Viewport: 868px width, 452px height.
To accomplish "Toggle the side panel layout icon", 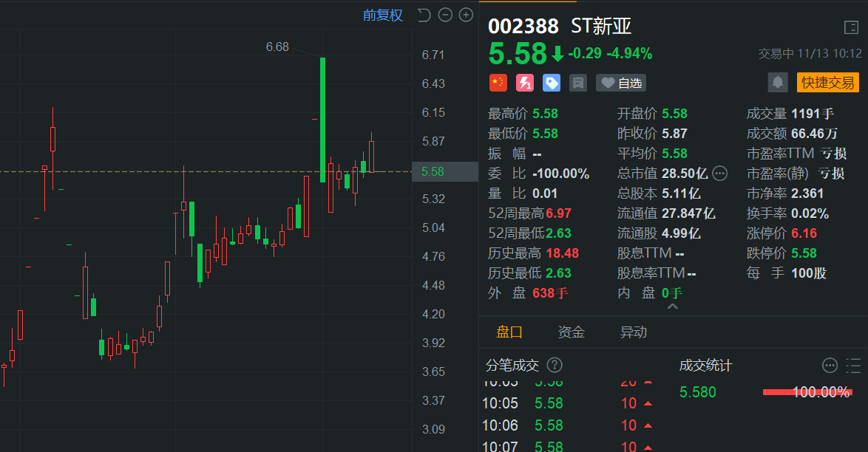I will [851, 27].
